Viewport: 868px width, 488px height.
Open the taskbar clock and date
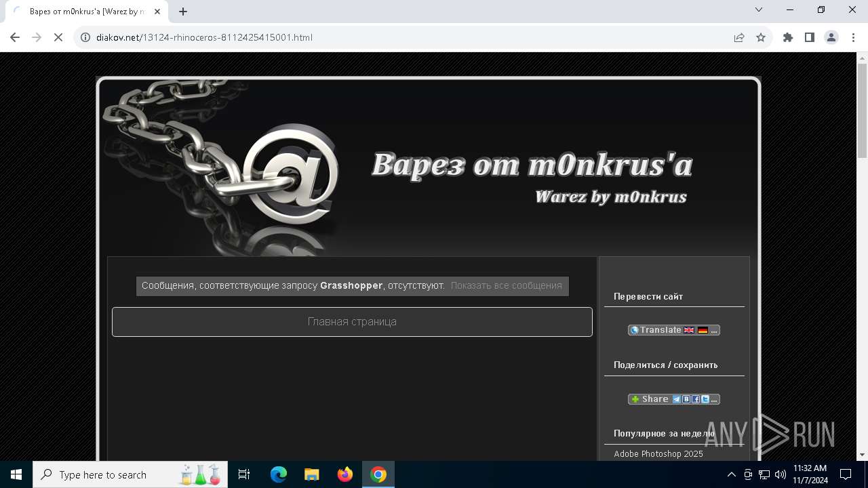[x=810, y=474]
